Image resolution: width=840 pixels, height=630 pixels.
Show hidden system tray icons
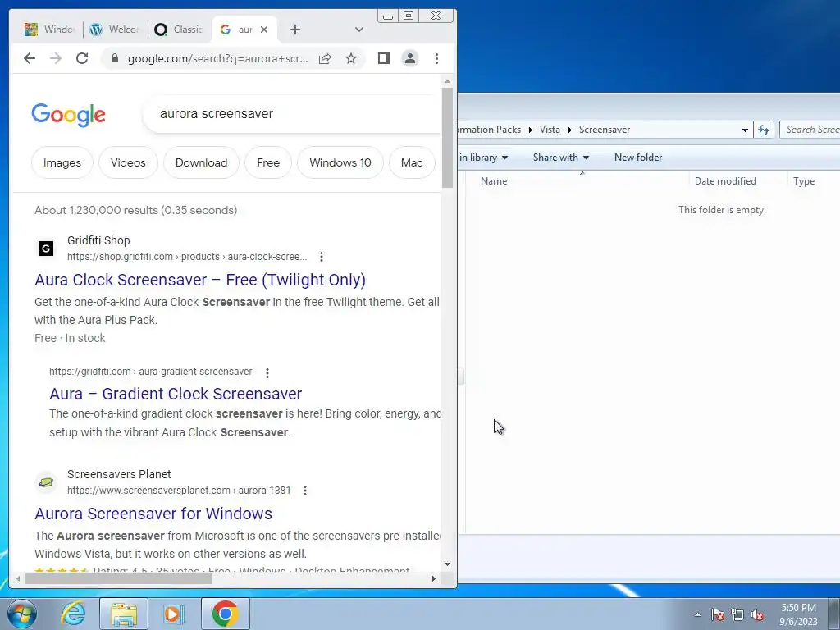697,614
